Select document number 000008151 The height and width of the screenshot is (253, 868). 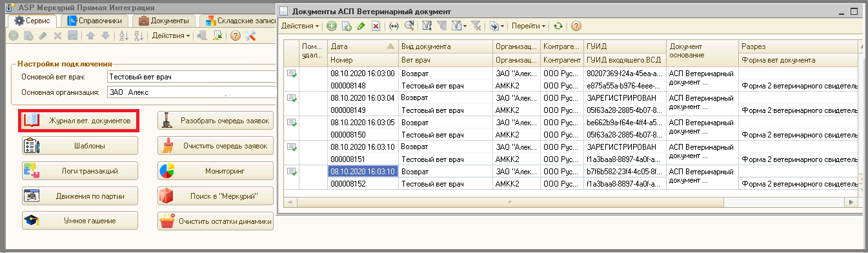(x=363, y=159)
